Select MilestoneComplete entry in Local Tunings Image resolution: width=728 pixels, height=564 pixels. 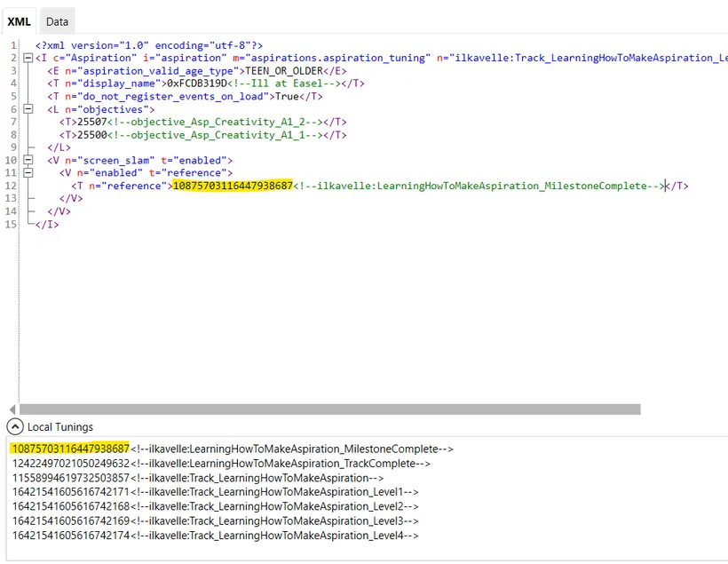[231, 449]
